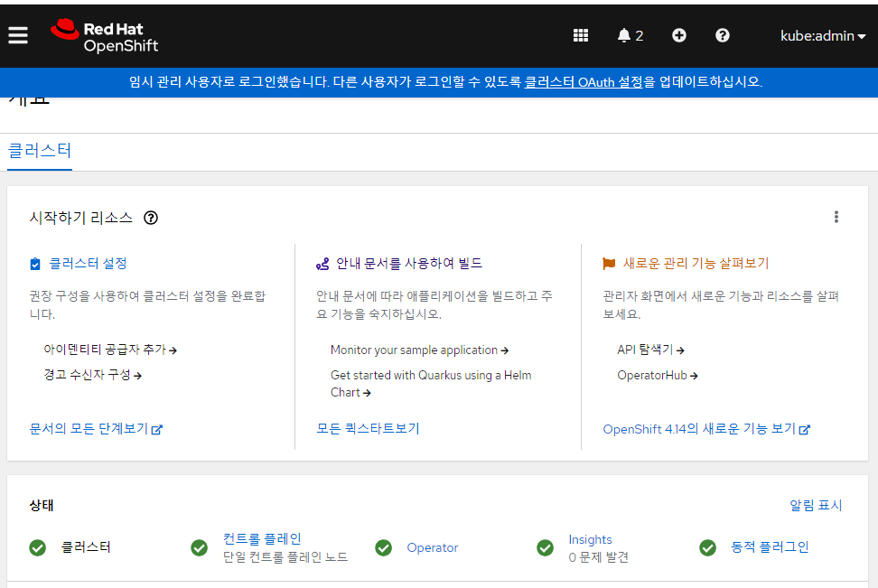Open the 동적 플러그인 status link
The height and width of the screenshot is (588, 878).
[770, 547]
